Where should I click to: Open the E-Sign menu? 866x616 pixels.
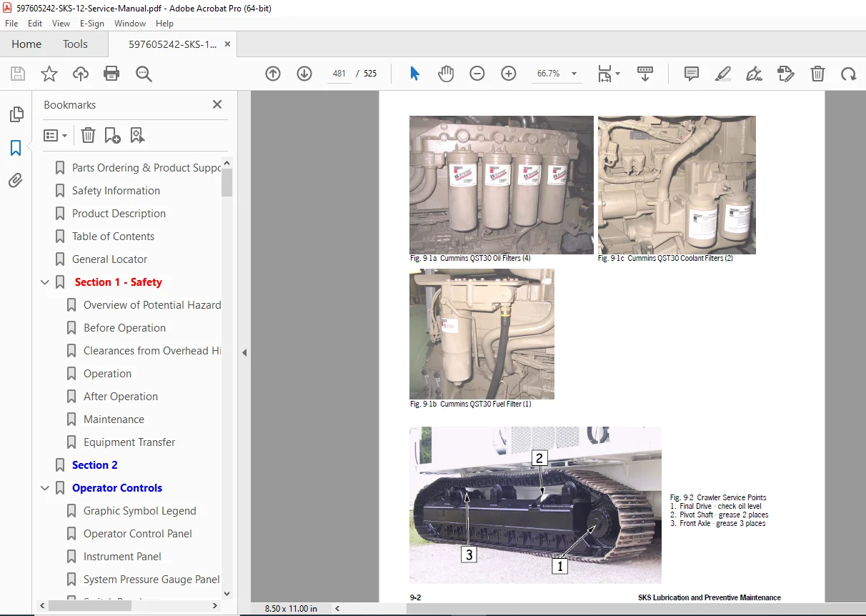92,24
